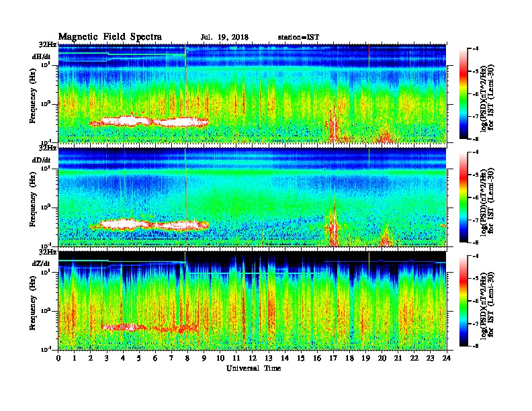
Task: Click hour "9" on the Universal Time axis
Action: click(204, 359)
